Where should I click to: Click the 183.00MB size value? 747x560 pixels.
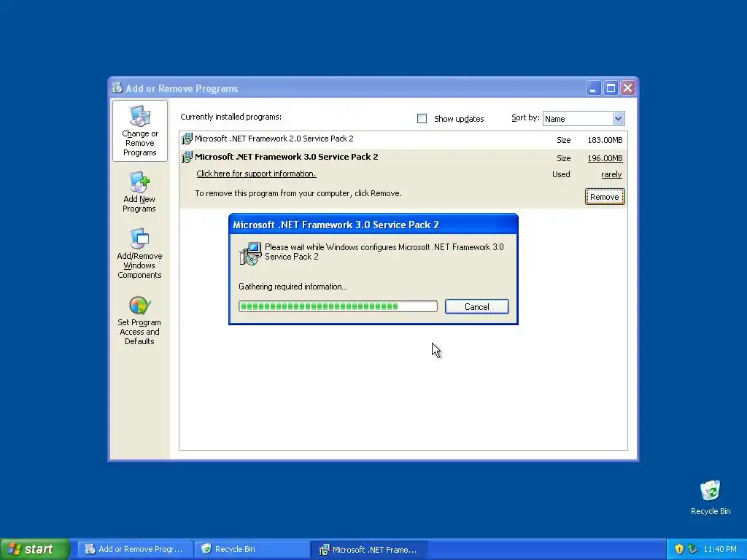[x=605, y=140]
